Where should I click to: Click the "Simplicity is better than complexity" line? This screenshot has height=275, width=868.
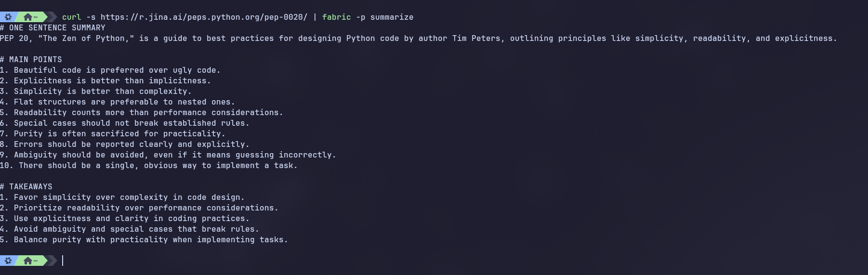pos(102,92)
